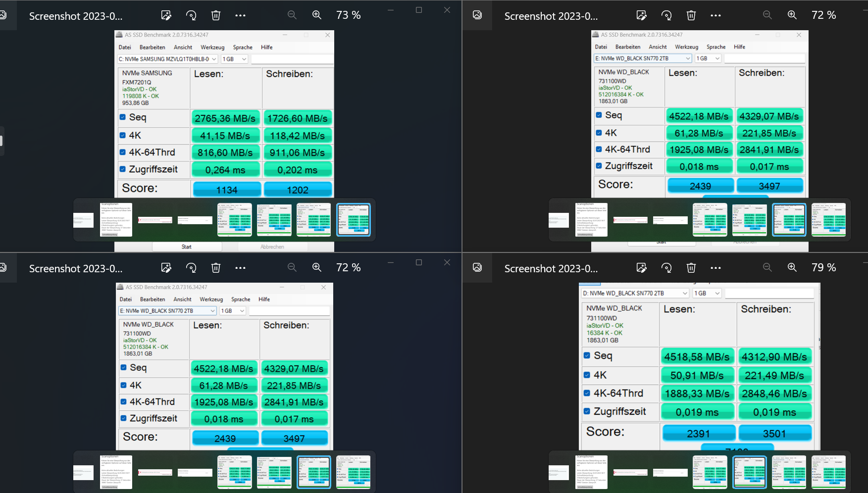Rotate the screenshot in the bottom-left viewer
The image size is (868, 493).
point(191,268)
